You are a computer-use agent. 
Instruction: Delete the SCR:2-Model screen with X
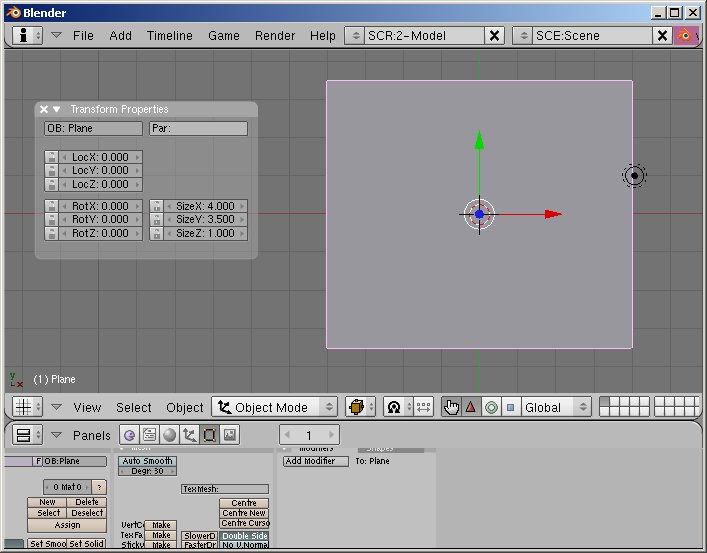494,36
